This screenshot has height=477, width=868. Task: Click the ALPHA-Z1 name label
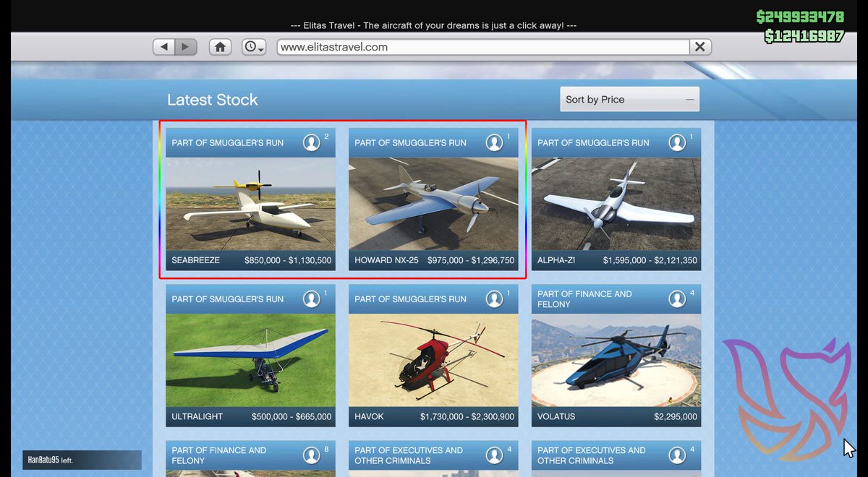556,260
